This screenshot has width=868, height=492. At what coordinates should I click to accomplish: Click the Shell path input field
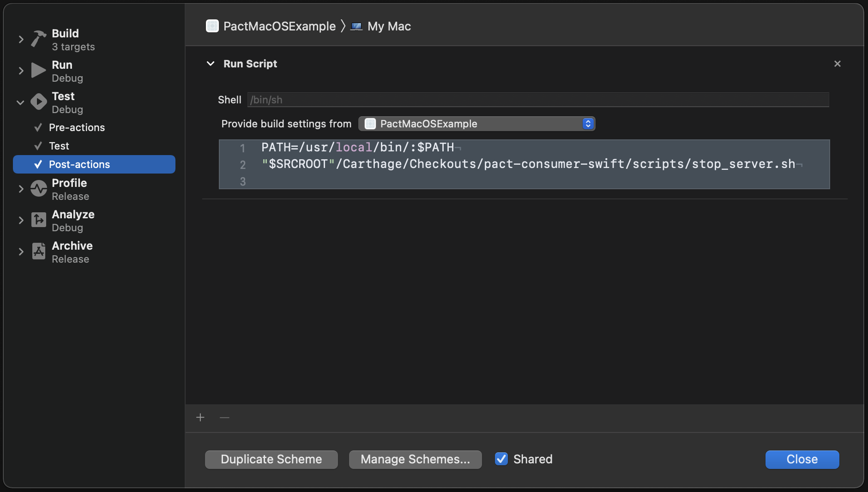[538, 100]
